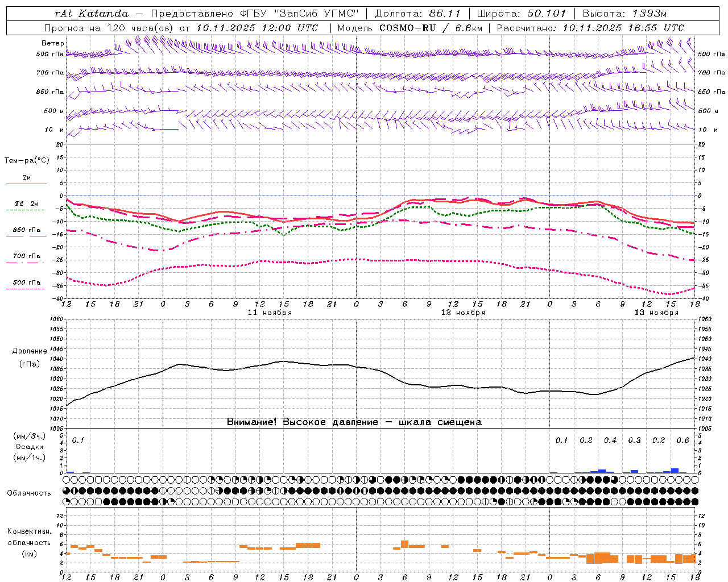Click the 'Осадки' precipitation label
The height and width of the screenshot is (582, 728).
pyautogui.click(x=29, y=447)
